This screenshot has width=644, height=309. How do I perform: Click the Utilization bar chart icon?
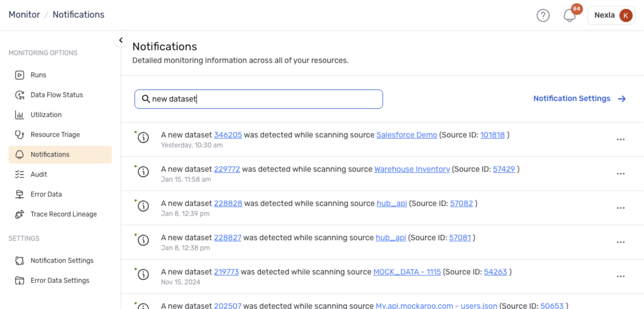tap(19, 115)
